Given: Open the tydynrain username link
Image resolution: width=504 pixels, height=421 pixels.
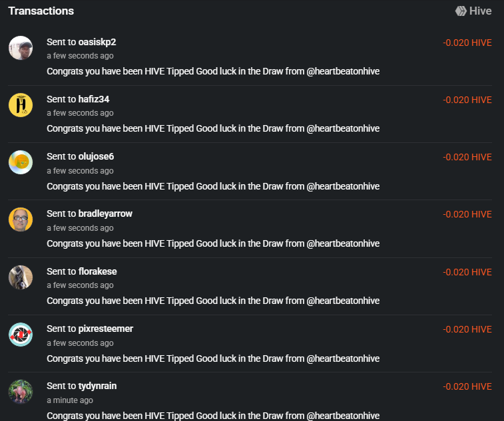Looking at the screenshot, I should 97,386.
